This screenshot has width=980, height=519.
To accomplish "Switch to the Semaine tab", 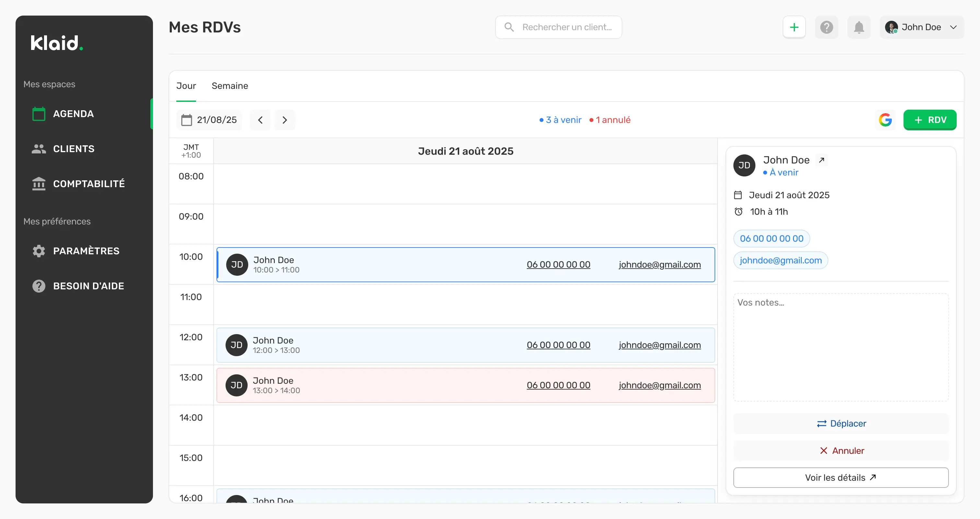I will (x=230, y=86).
